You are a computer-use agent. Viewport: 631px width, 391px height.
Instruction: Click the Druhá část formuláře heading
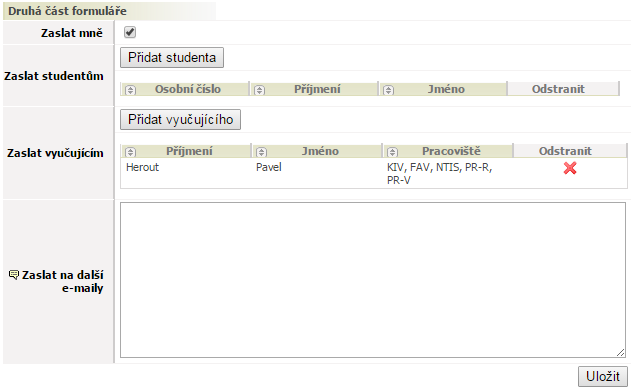[x=67, y=11]
